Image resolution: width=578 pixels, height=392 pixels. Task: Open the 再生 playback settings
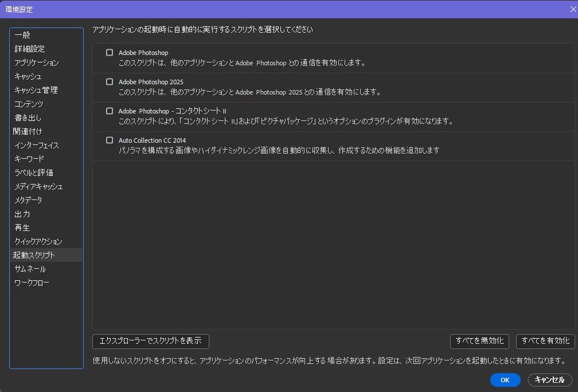[46, 228]
